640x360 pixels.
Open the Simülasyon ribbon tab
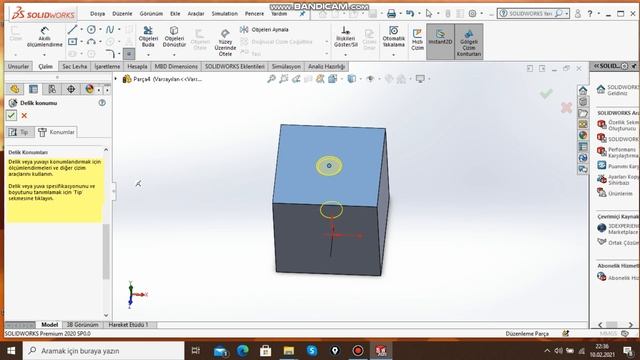coord(286,66)
